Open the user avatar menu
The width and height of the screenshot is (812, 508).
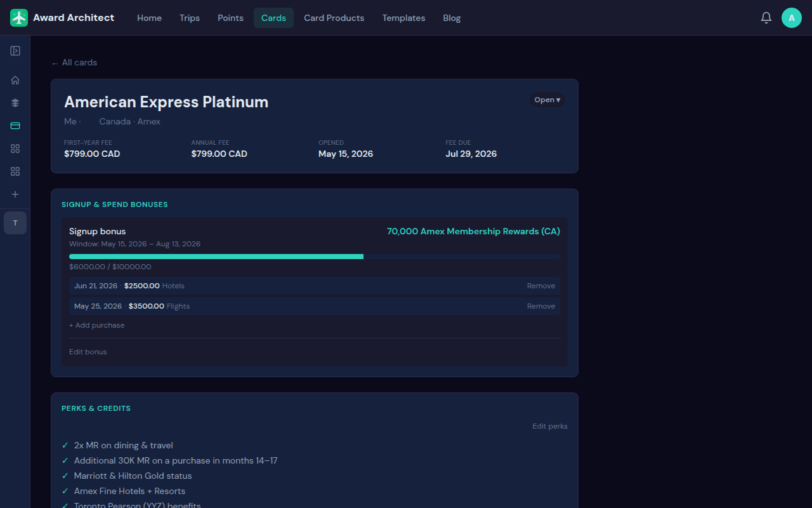[x=792, y=18]
